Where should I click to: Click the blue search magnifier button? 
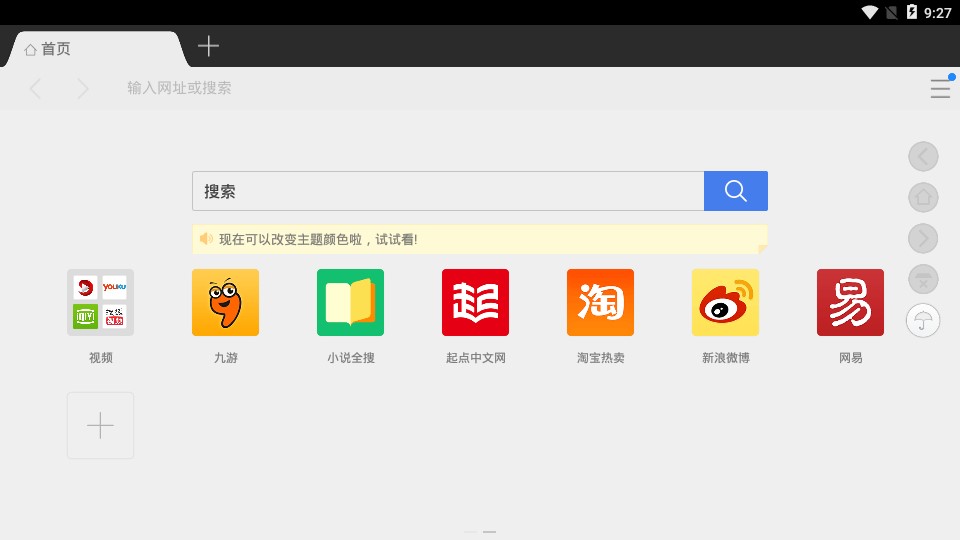point(735,191)
